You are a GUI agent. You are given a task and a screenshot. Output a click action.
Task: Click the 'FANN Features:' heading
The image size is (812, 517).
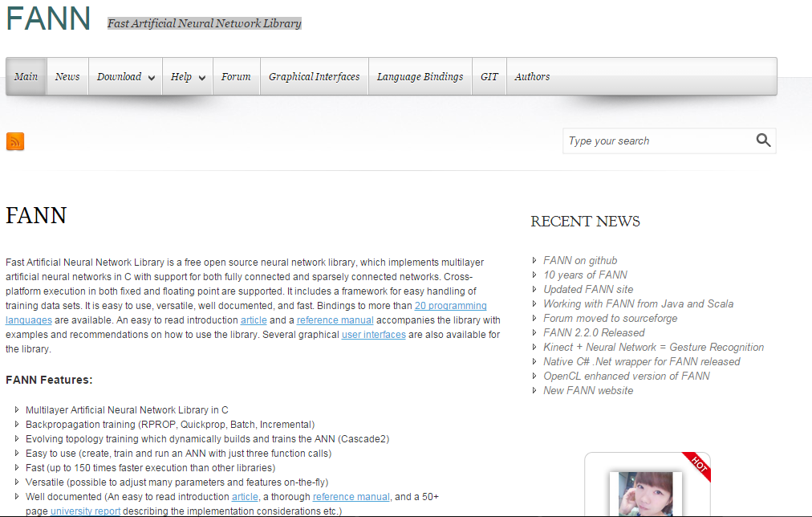pyautogui.click(x=49, y=380)
